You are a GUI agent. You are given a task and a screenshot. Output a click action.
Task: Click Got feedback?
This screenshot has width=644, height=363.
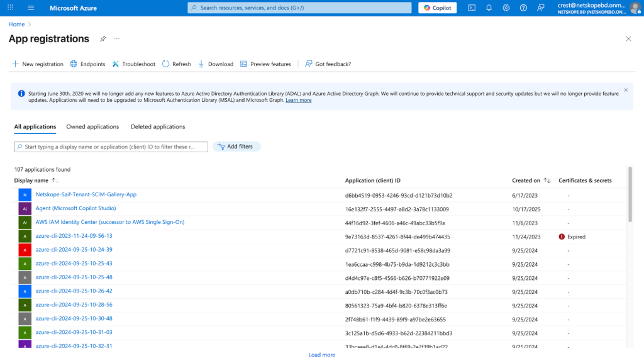pos(328,64)
